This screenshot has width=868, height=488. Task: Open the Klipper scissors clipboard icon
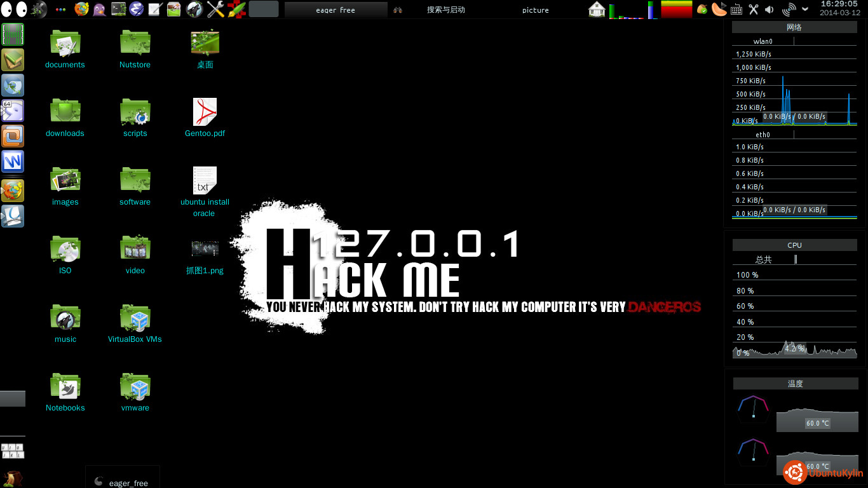[x=754, y=9]
